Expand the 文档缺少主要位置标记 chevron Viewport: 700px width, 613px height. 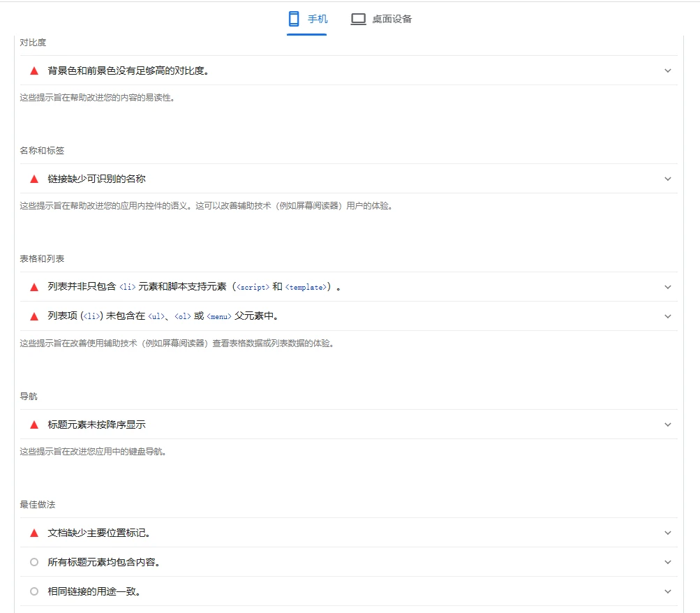pos(667,533)
